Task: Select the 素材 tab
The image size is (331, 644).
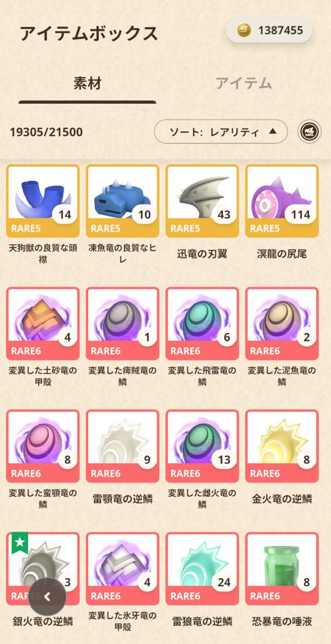Action: (x=88, y=83)
